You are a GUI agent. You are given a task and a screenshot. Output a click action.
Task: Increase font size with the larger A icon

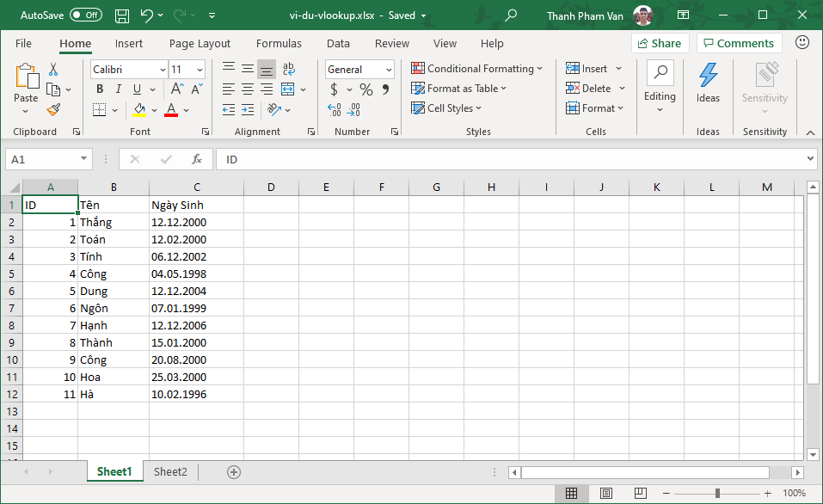(177, 89)
